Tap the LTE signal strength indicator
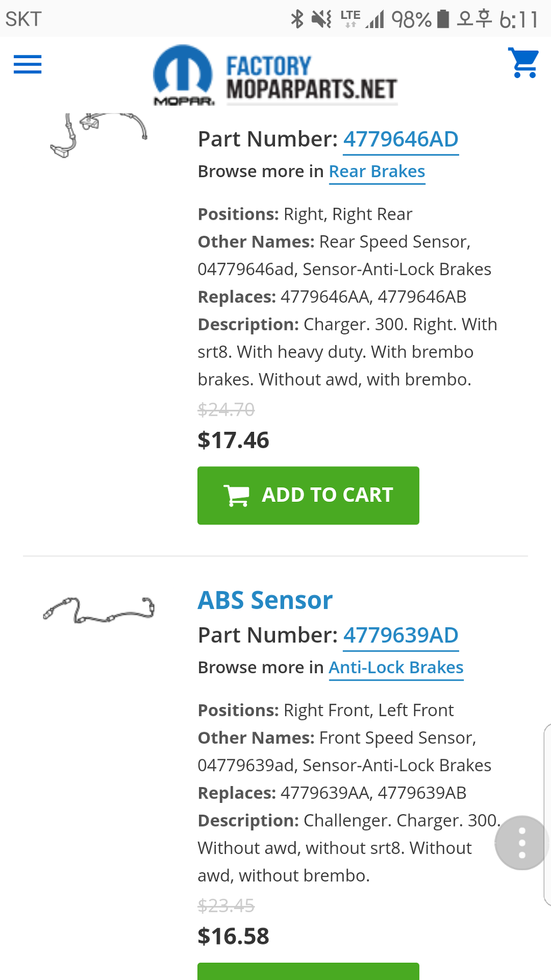This screenshot has width=551, height=980. click(x=363, y=19)
